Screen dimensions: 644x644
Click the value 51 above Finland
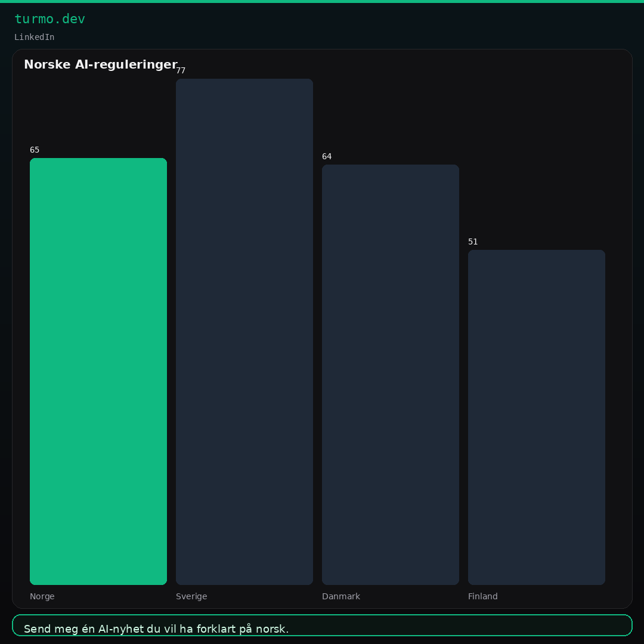(473, 242)
